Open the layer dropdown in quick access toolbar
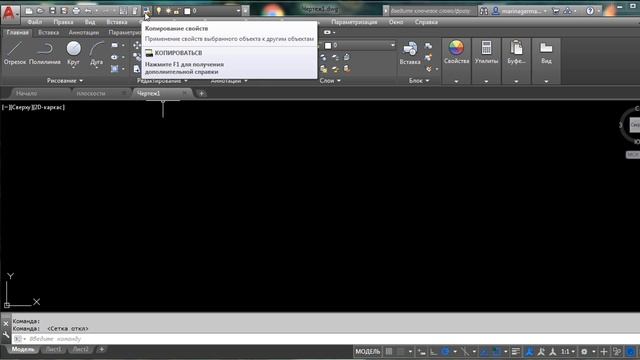The width and height of the screenshot is (640, 360). click(x=238, y=11)
